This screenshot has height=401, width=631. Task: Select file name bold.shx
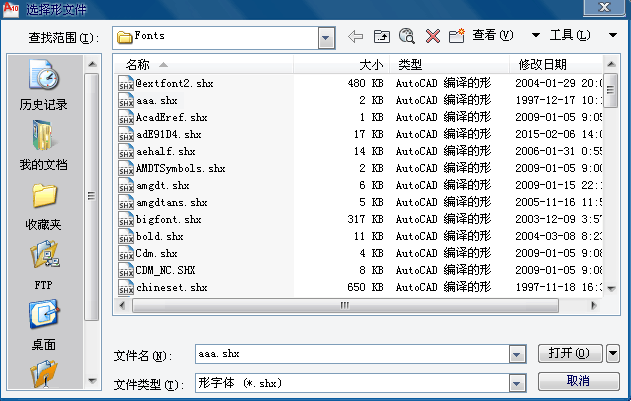click(160, 236)
